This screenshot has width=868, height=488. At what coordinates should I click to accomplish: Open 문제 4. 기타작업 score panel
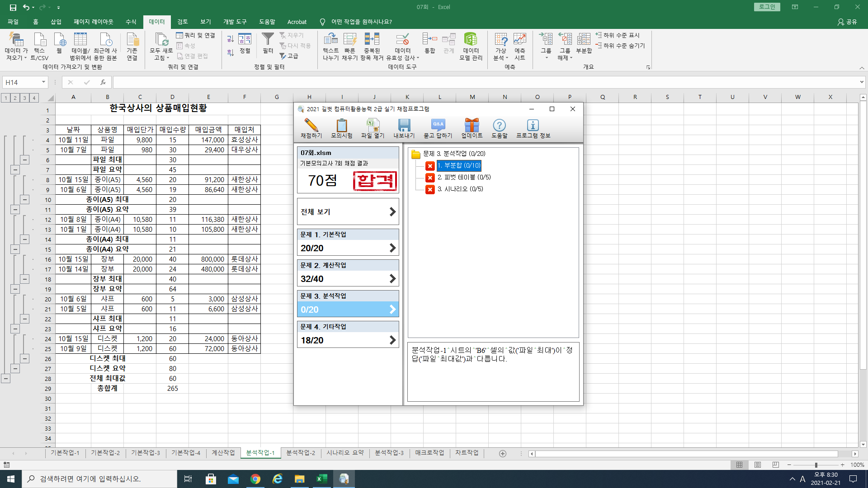pyautogui.click(x=348, y=334)
